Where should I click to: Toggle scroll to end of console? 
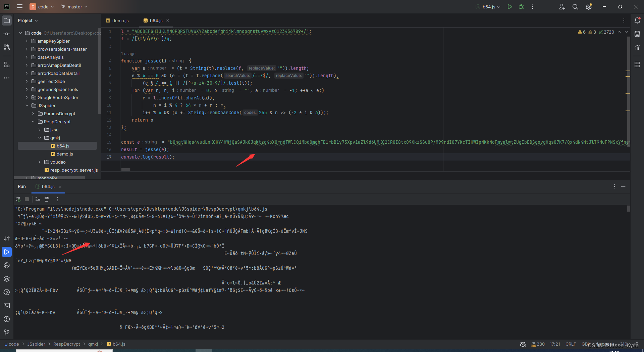click(x=38, y=199)
